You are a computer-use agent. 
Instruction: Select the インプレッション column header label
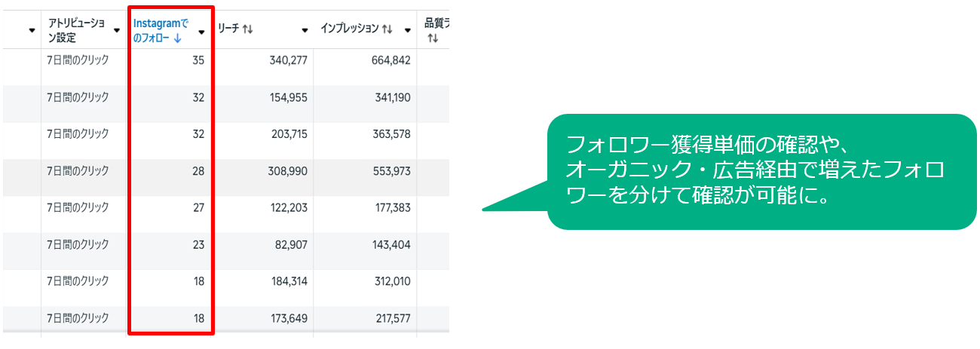(x=350, y=29)
